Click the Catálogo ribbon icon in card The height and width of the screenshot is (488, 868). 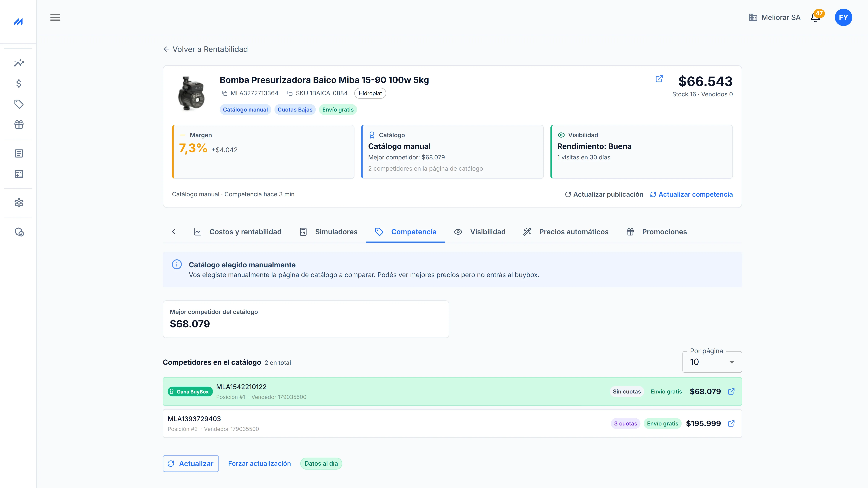372,135
